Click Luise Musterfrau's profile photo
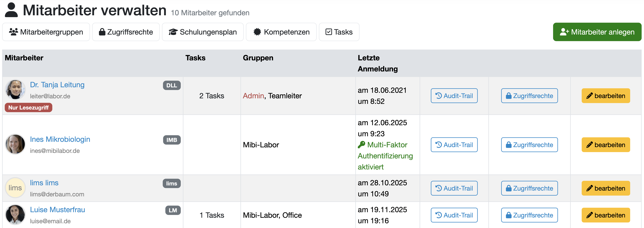The image size is (644, 228). point(15,215)
